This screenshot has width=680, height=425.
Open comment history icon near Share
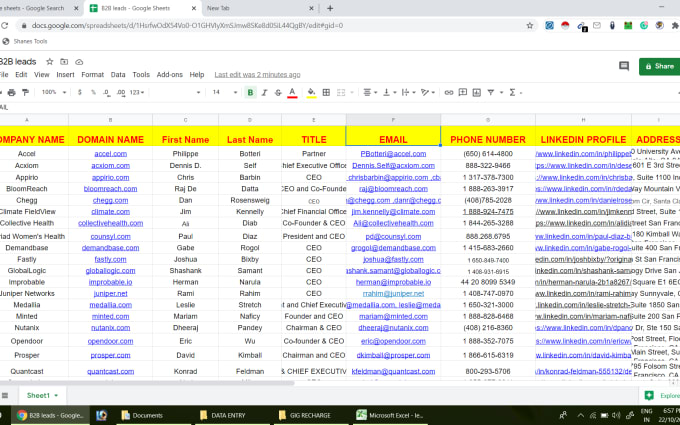click(x=624, y=66)
